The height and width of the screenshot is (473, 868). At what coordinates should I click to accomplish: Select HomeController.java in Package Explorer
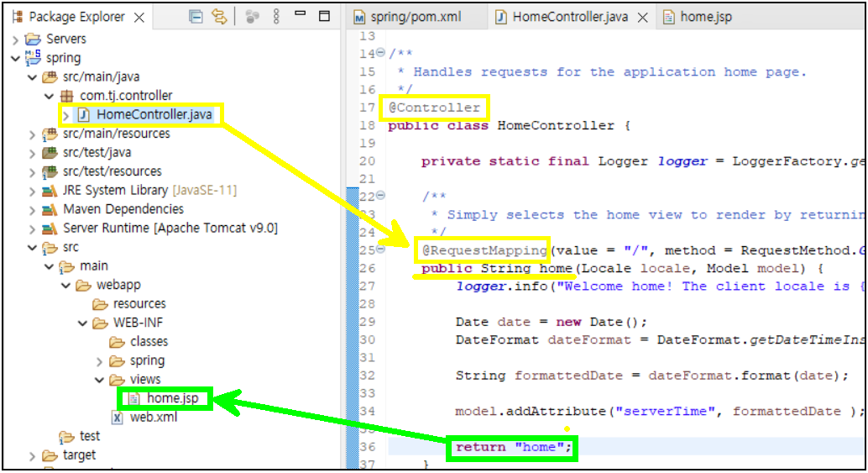(154, 114)
